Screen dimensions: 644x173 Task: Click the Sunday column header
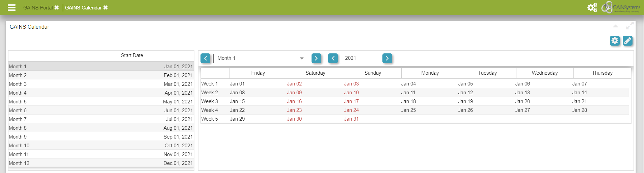[x=373, y=73]
